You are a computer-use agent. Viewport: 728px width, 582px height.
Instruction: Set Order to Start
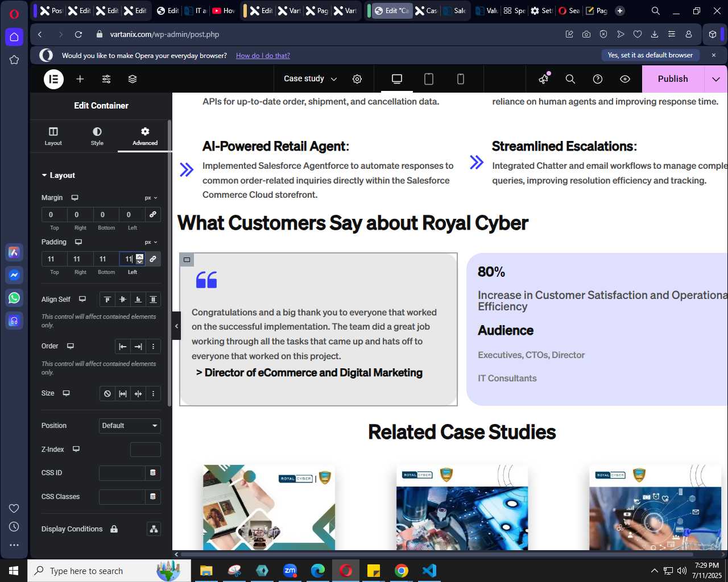(x=122, y=347)
